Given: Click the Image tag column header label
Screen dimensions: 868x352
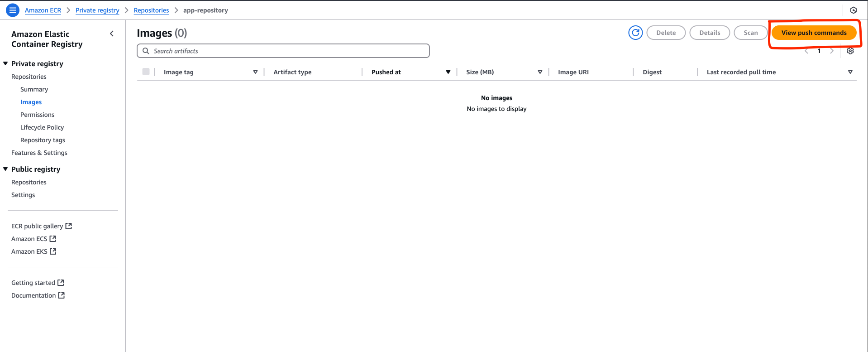Looking at the screenshot, I should [179, 72].
